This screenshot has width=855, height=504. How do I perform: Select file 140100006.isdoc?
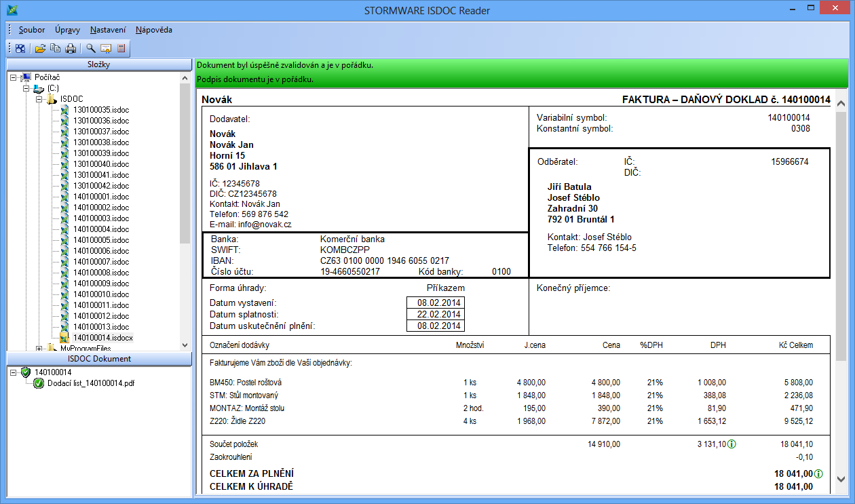(101, 251)
